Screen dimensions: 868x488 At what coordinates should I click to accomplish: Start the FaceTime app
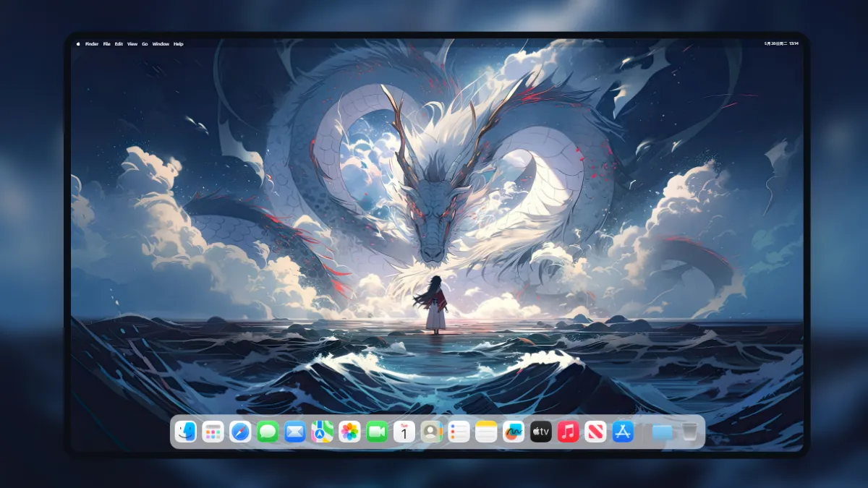377,432
